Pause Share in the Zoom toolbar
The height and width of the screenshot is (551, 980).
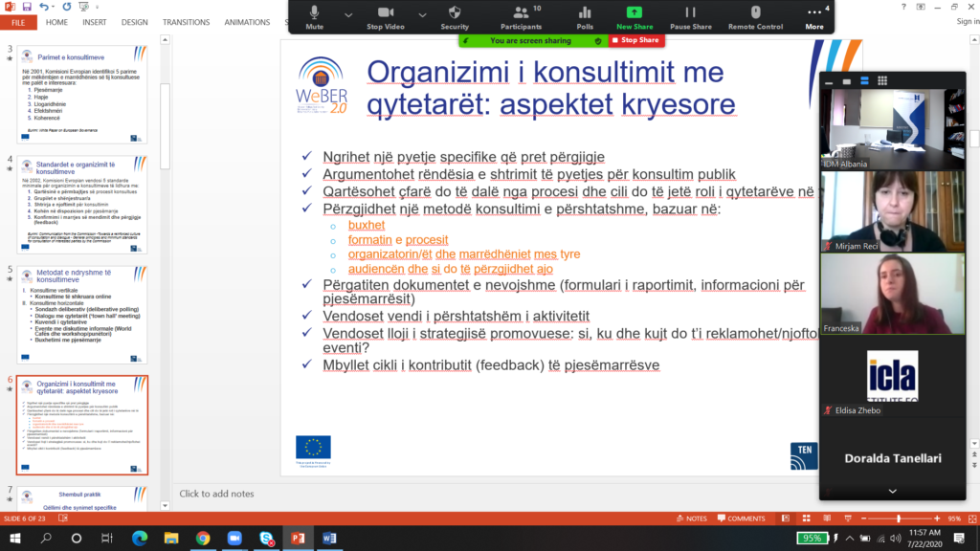691,17
